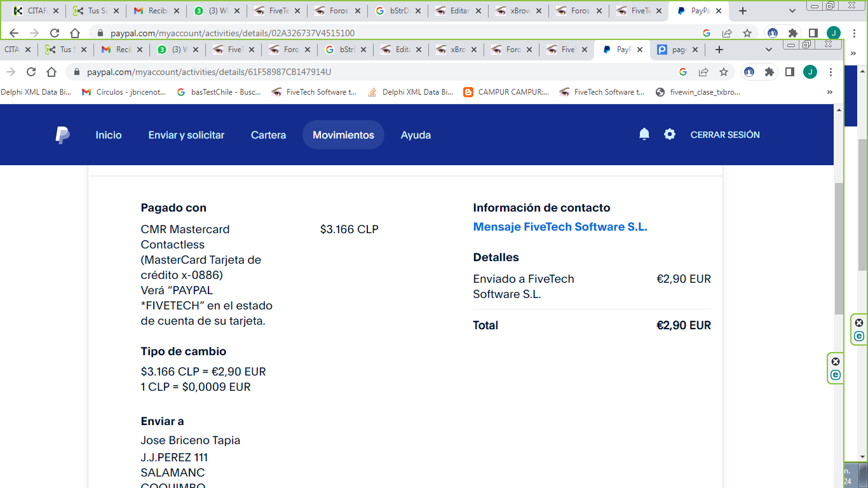868x488 pixels.
Task: Click the rear window address bar URL
Action: coord(233,33)
